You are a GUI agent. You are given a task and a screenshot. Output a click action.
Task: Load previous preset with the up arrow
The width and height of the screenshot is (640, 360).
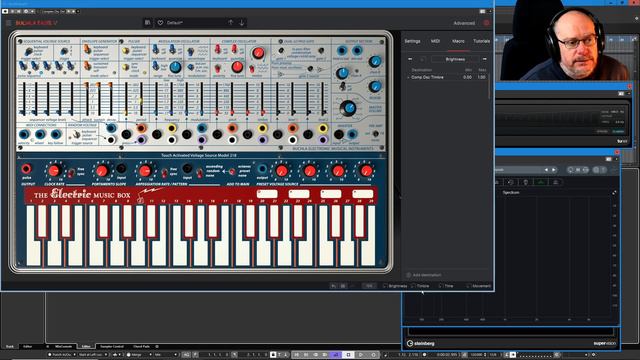point(231,22)
